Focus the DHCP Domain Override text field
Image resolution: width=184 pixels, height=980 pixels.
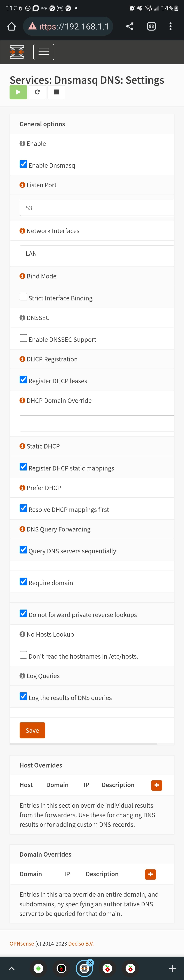coord(97,423)
